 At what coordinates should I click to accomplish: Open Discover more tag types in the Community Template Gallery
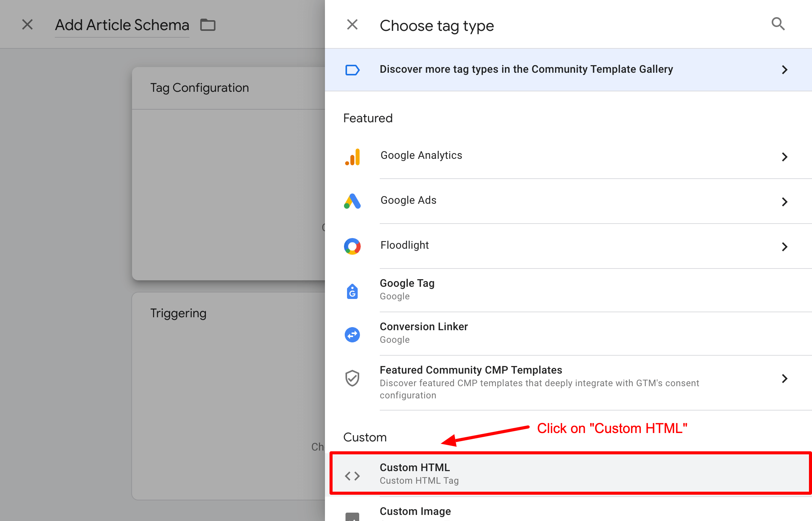tap(526, 69)
